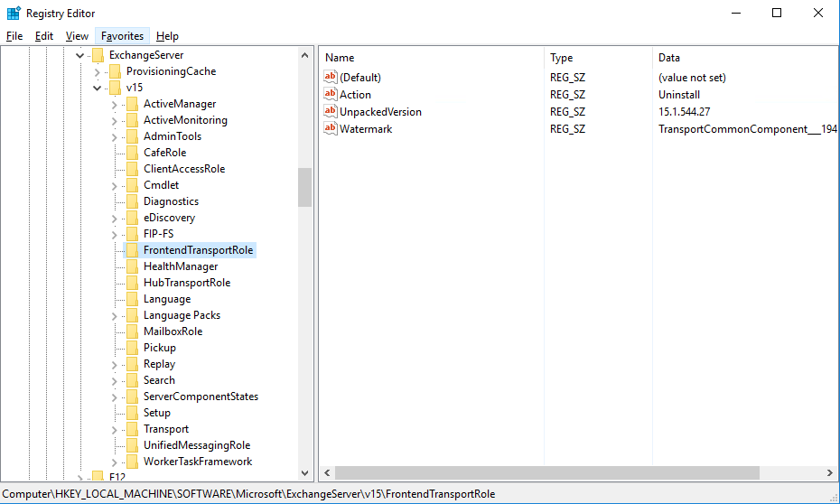The image size is (840, 504).
Task: Click the ActiveMonitoring folder icon
Action: 132,120
